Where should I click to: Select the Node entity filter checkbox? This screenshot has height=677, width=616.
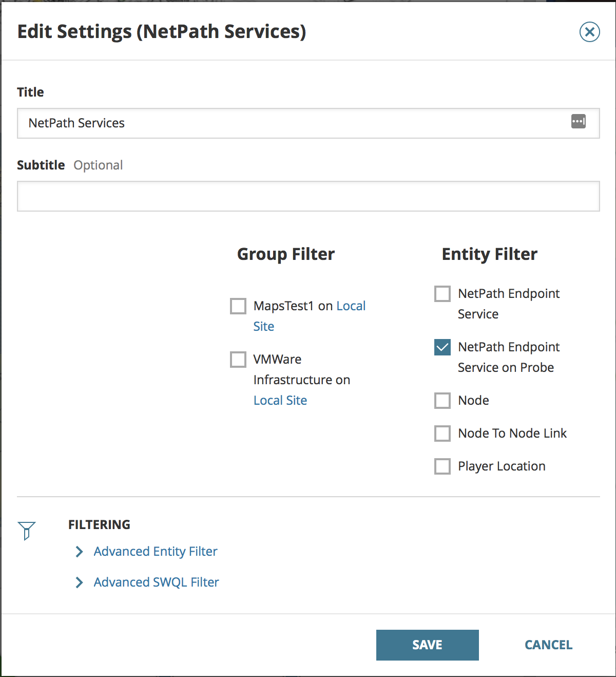pos(442,401)
